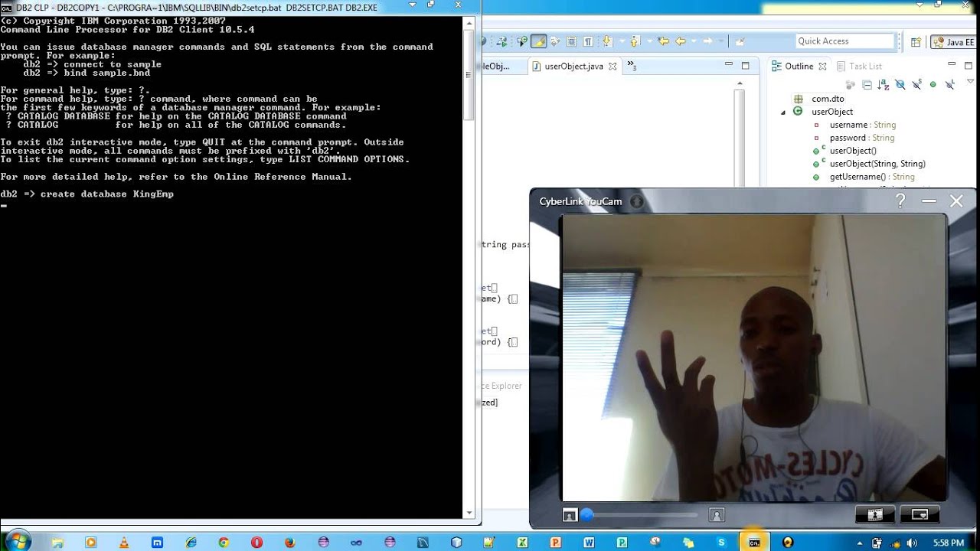Show hidden system tray icons
This screenshot has height=551, width=980.
tap(860, 543)
